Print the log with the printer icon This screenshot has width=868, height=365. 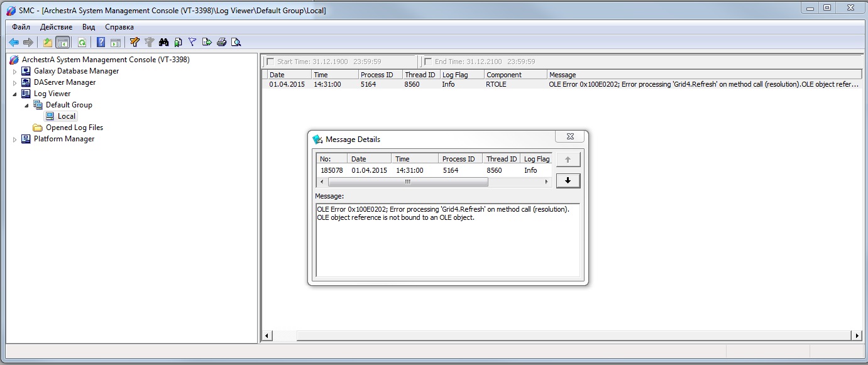point(221,42)
